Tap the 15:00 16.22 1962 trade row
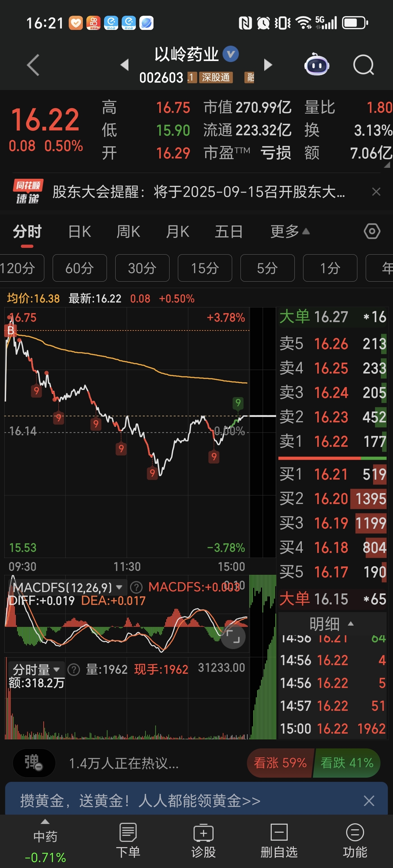393x868 pixels. (x=332, y=729)
